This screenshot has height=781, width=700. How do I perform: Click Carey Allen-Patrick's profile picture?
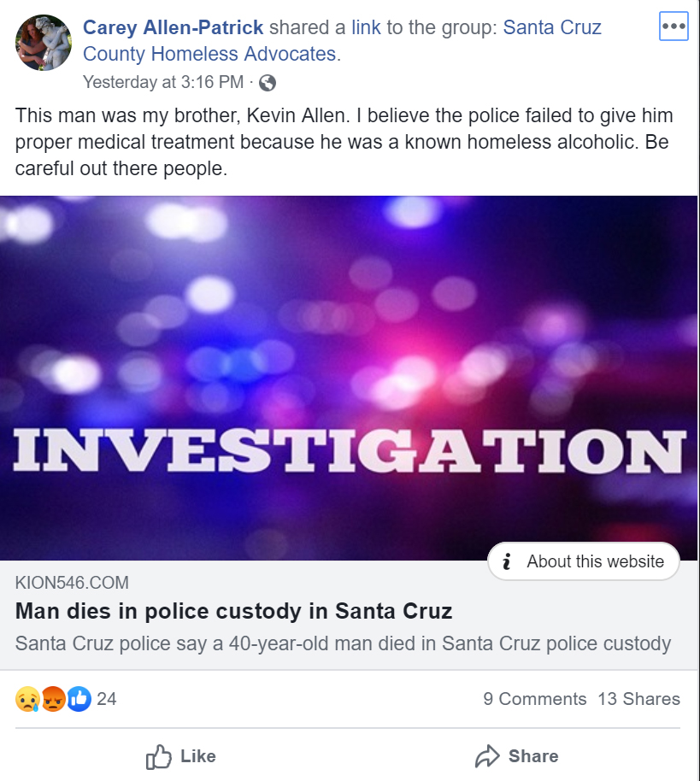(43, 43)
